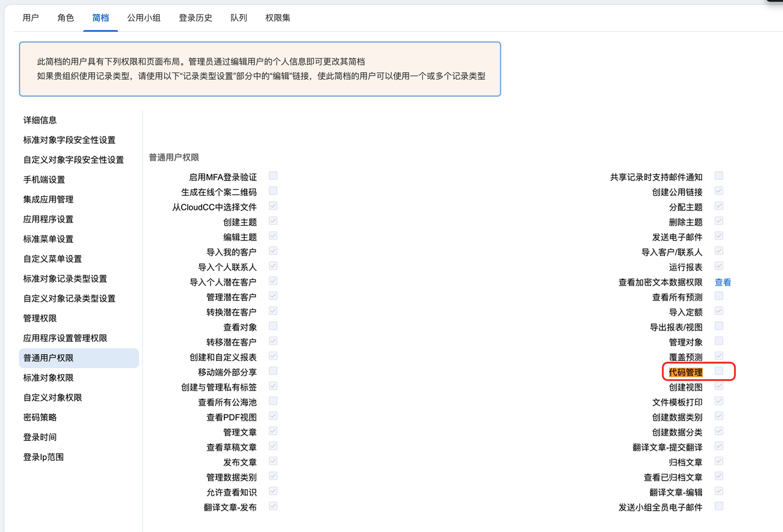
Task: Check the 发送小组全员电子邮件 checkbox
Action: [x=719, y=506]
